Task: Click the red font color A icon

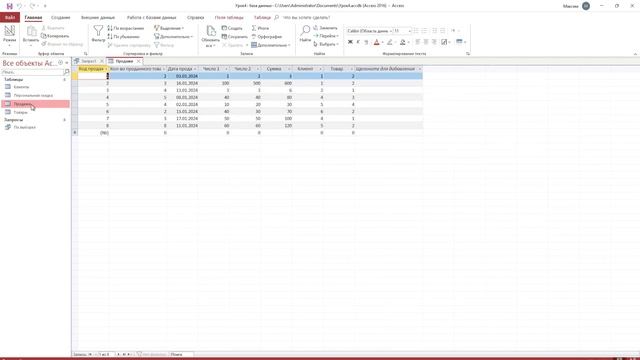Action: pyautogui.click(x=376, y=42)
